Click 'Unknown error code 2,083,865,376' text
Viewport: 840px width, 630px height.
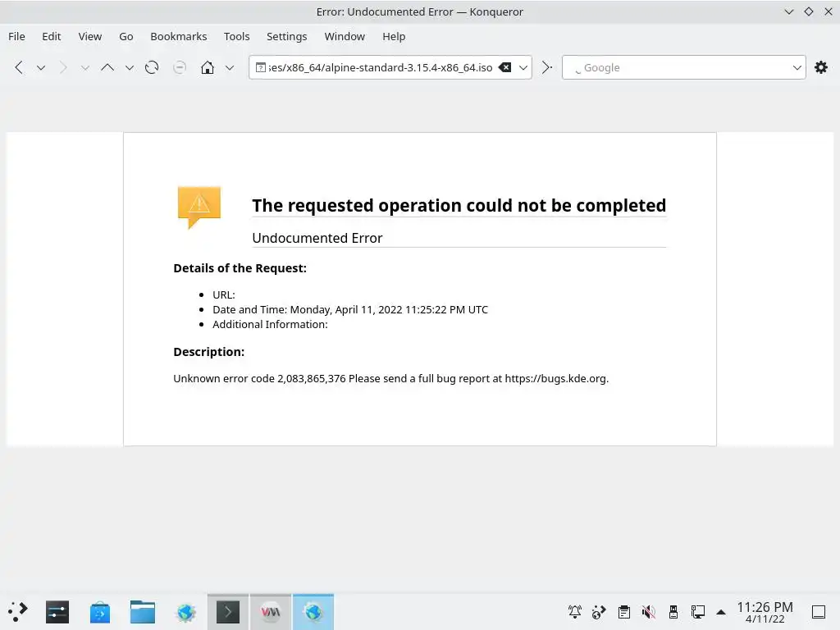coord(259,378)
